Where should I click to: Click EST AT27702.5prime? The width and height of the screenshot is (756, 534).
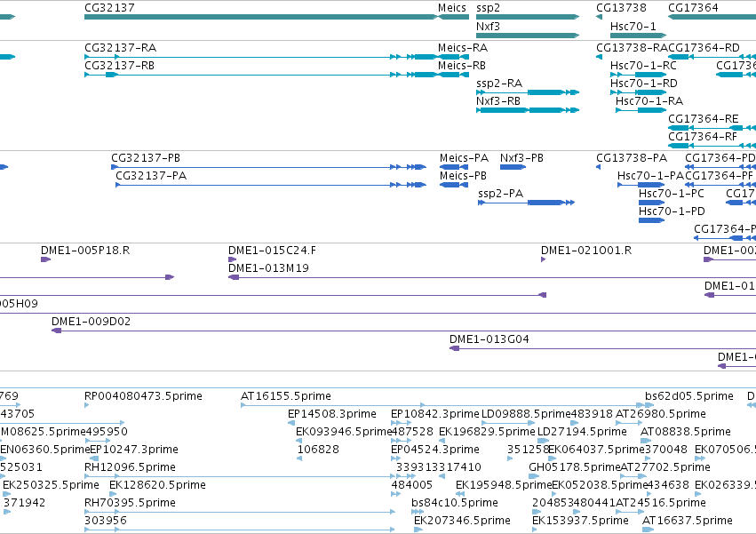[633, 476]
